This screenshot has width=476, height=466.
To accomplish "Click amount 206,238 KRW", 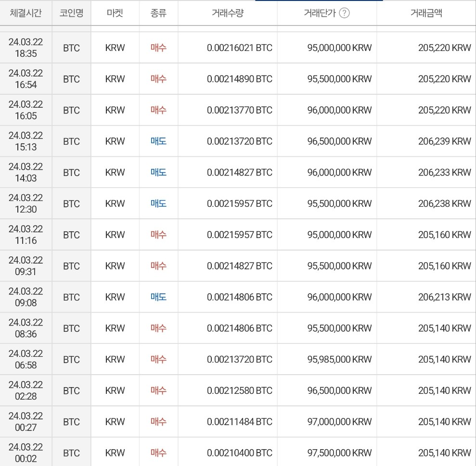I will tap(445, 203).
